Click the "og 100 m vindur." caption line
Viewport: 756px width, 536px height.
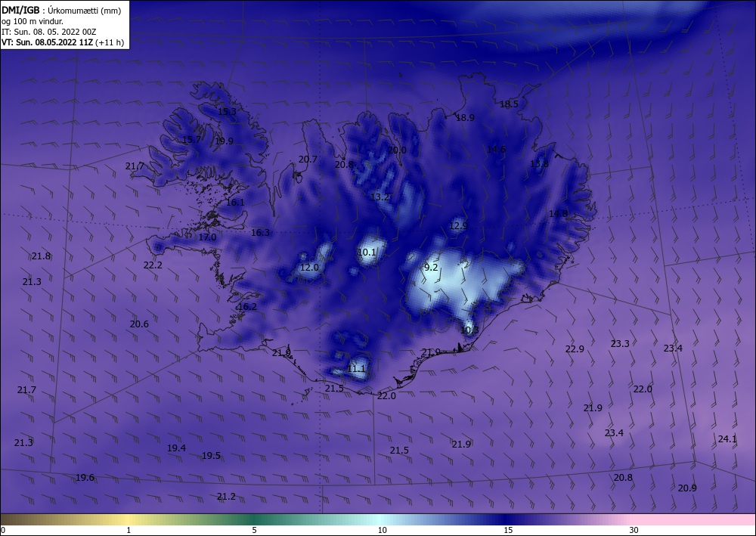pos(33,21)
